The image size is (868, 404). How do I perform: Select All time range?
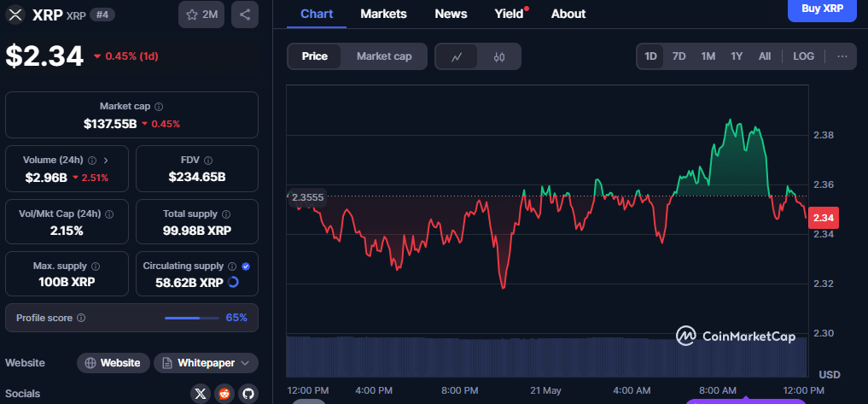765,56
